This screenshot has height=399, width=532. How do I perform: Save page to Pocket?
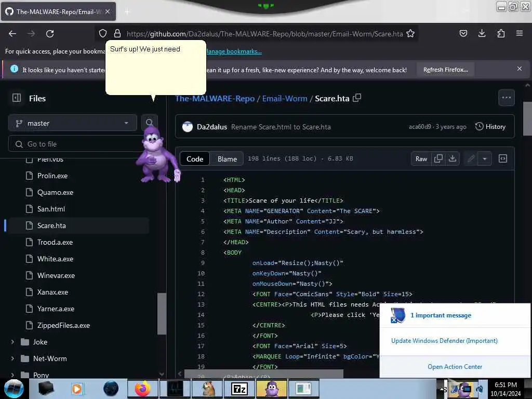point(463,33)
